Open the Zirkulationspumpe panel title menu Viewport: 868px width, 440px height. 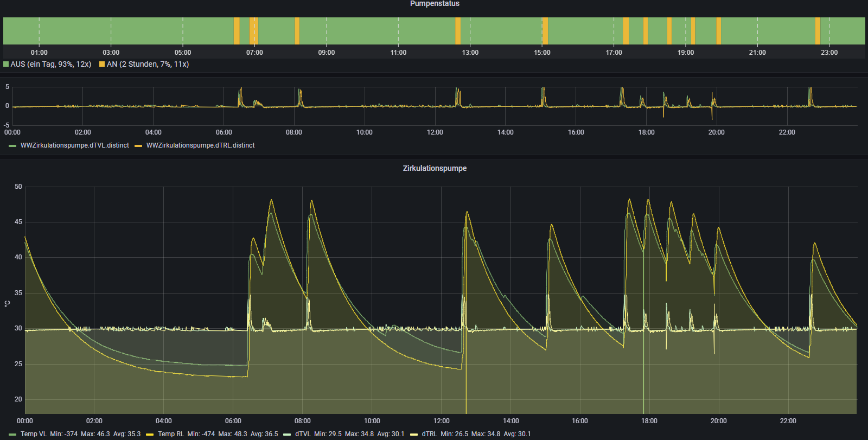pyautogui.click(x=435, y=168)
